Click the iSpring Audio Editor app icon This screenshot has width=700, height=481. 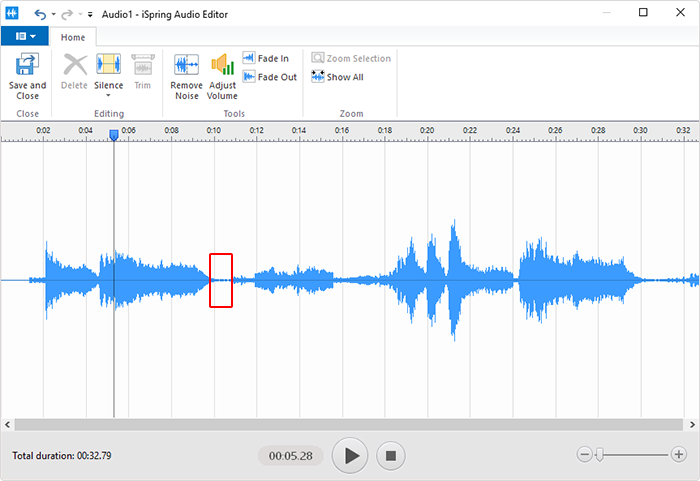point(12,13)
